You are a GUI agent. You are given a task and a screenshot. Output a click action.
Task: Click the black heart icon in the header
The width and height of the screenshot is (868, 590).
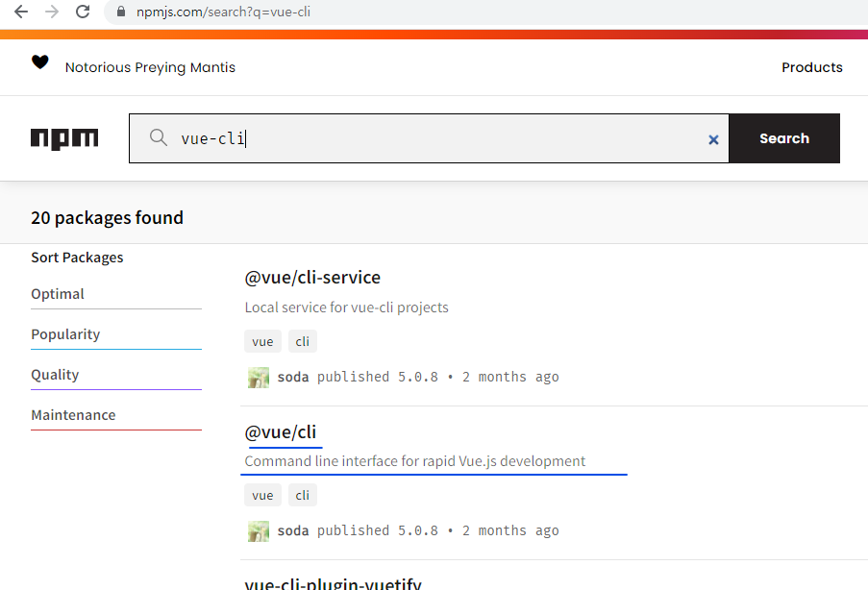point(39,62)
